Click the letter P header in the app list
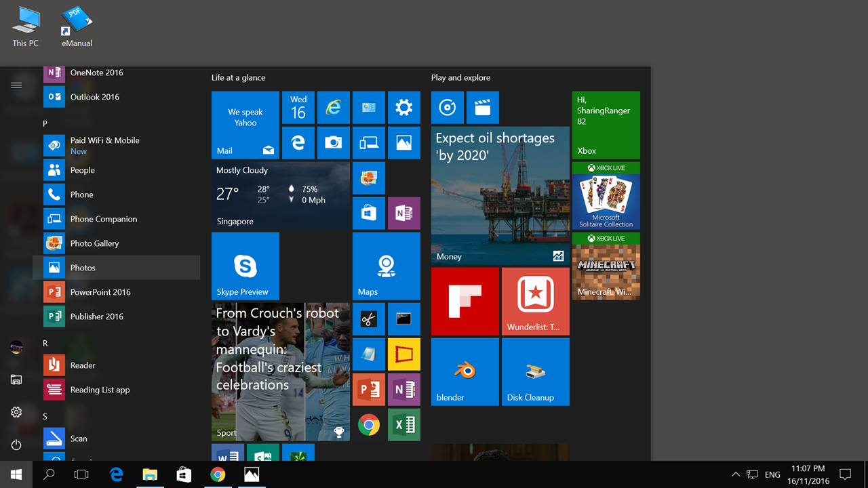This screenshot has height=488, width=868. (45, 123)
